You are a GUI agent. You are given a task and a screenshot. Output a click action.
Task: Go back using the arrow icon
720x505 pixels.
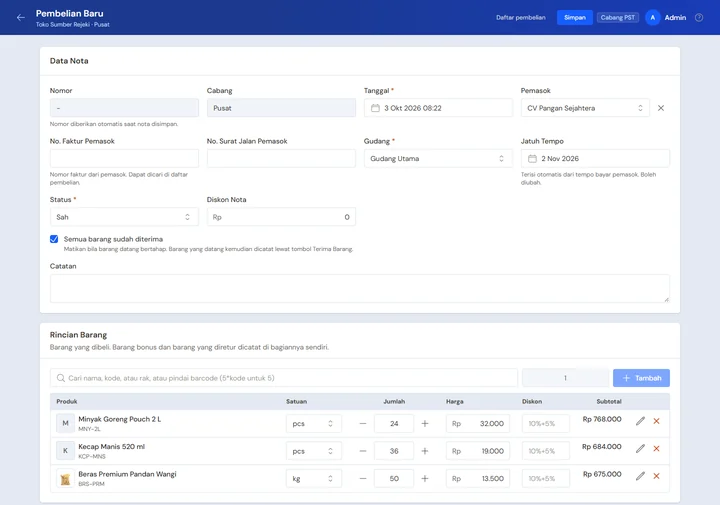click(21, 17)
